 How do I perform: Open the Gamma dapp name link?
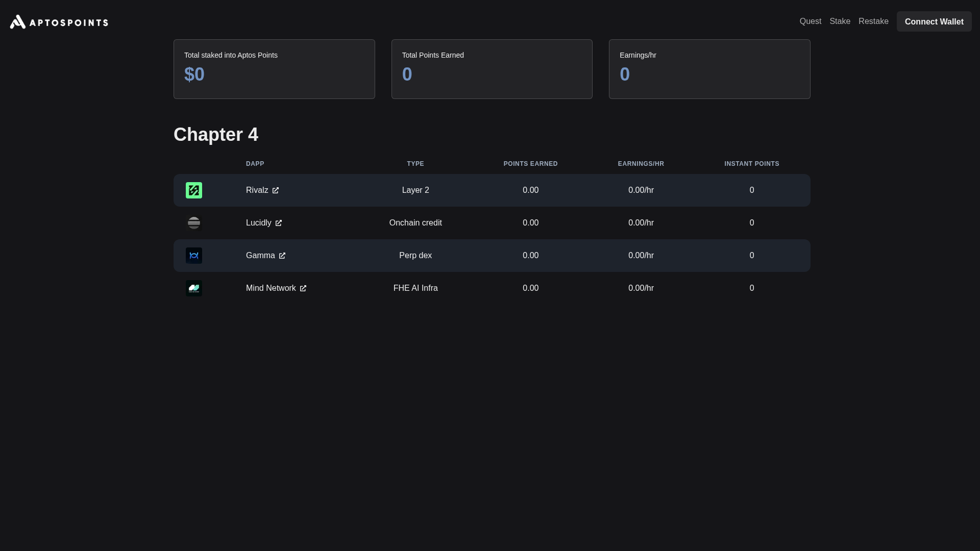[x=260, y=256]
